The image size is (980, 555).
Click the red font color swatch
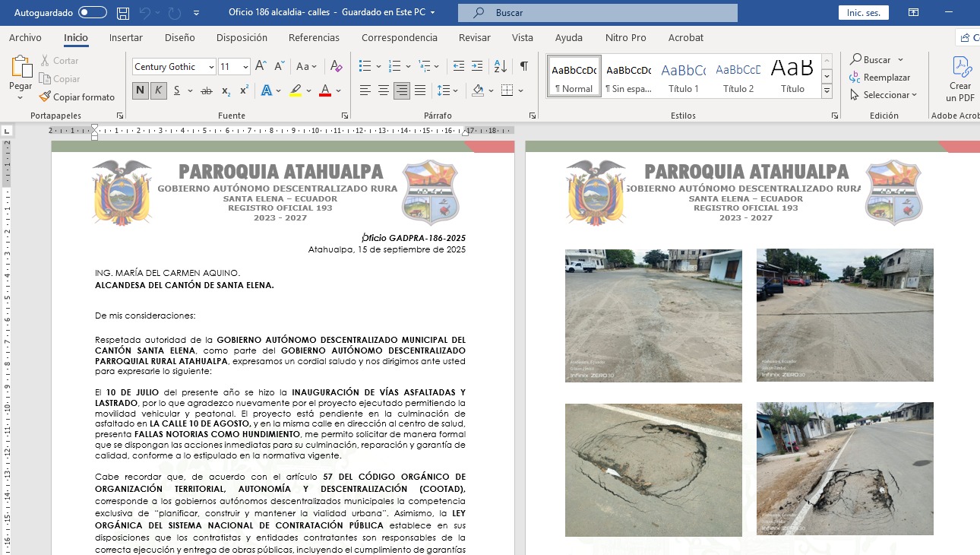(325, 90)
